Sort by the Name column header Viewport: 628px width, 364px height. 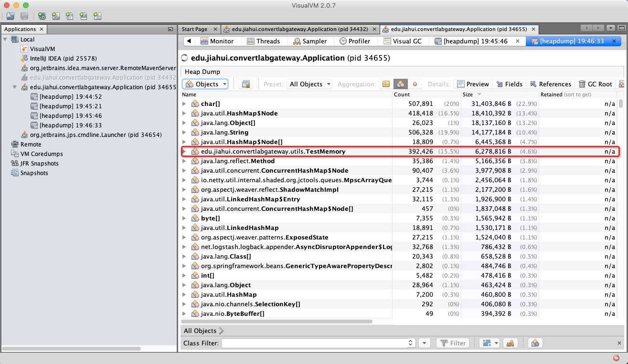(x=287, y=94)
